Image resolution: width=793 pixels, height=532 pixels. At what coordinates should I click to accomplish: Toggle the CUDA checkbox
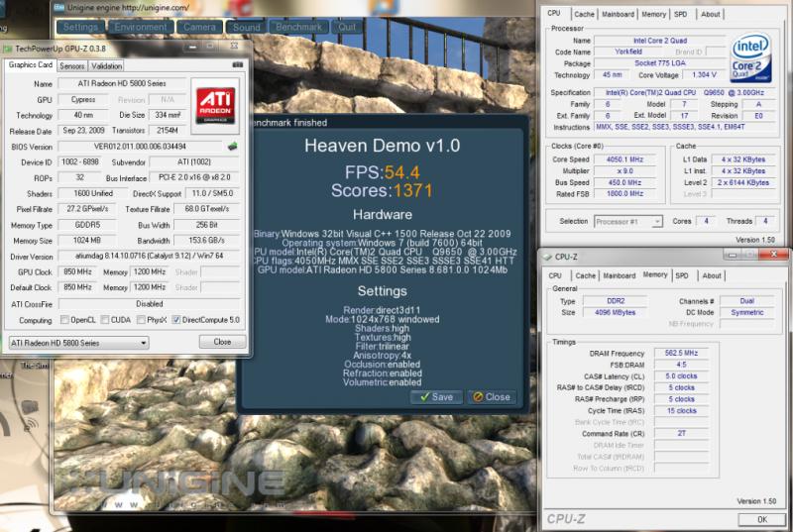point(105,320)
